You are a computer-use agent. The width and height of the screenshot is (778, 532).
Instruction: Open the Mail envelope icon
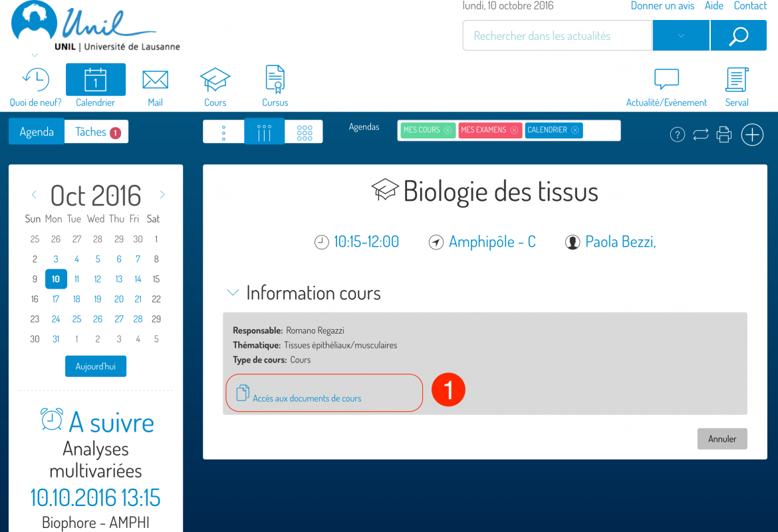tap(155, 80)
